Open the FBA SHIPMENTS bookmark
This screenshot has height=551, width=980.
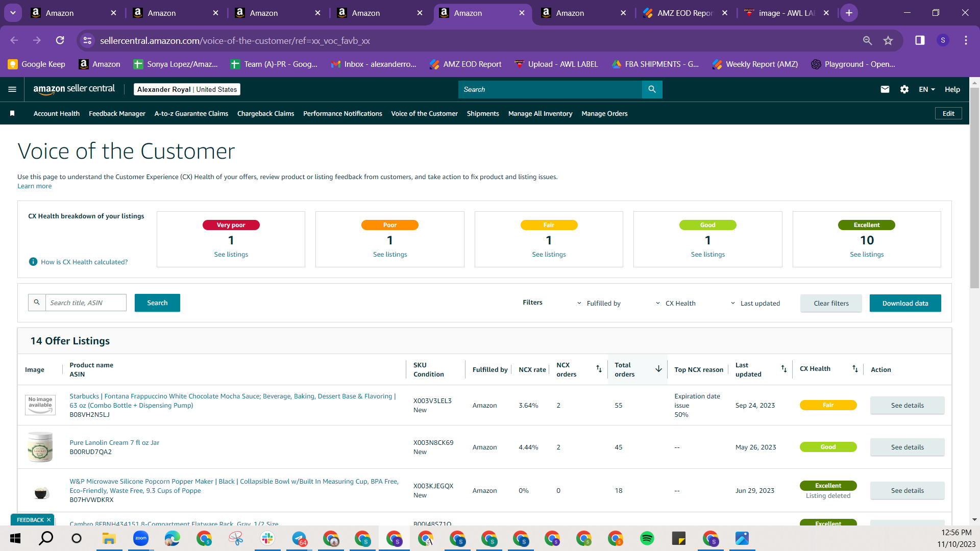point(655,64)
